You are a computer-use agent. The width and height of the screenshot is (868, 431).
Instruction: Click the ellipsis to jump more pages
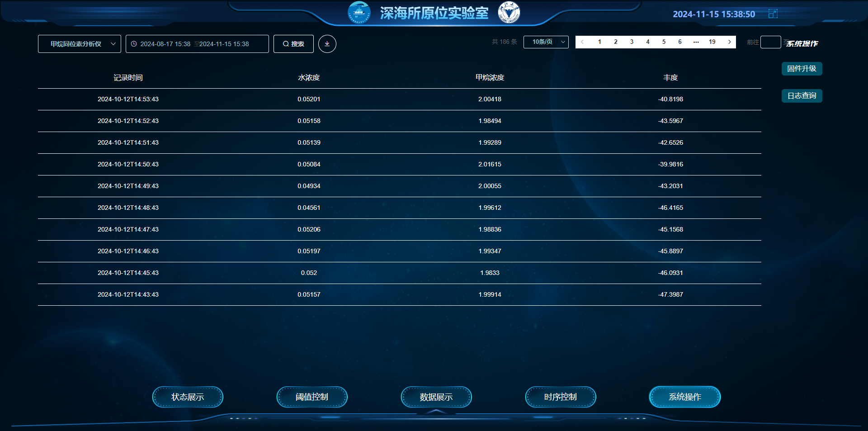696,42
